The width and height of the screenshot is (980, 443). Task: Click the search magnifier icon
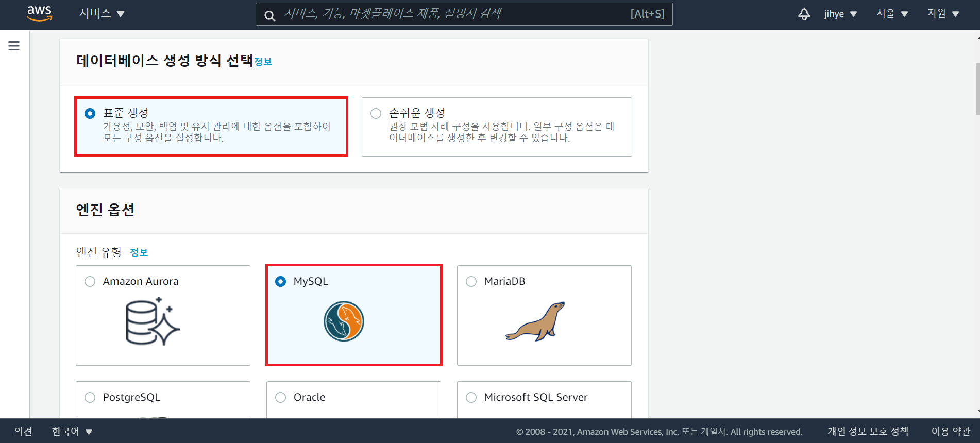click(x=269, y=15)
